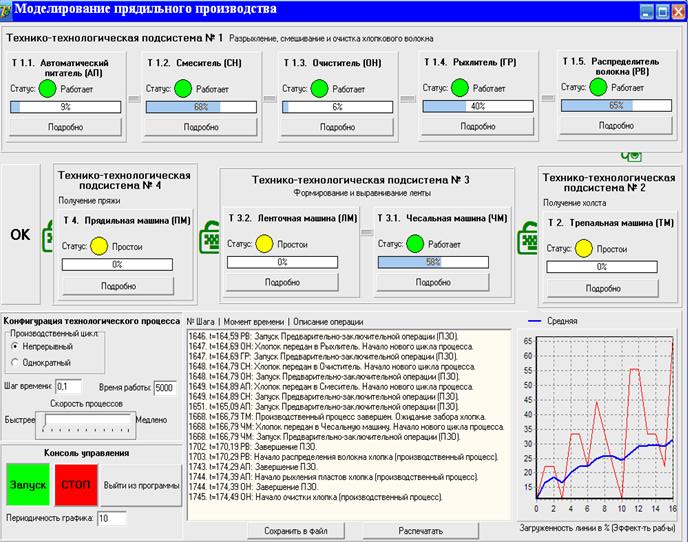
Task: Click the 6% progress bar of Очиститель
Action: [x=337, y=107]
